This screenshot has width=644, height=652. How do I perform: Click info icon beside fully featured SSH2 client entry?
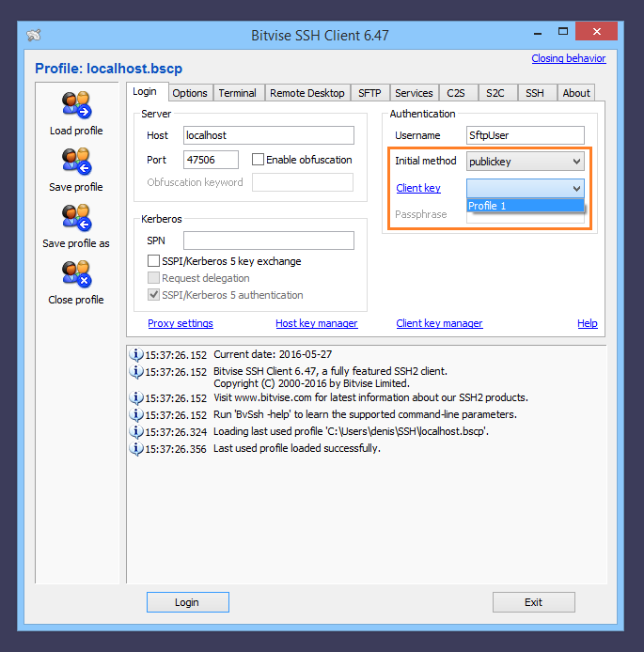point(136,371)
